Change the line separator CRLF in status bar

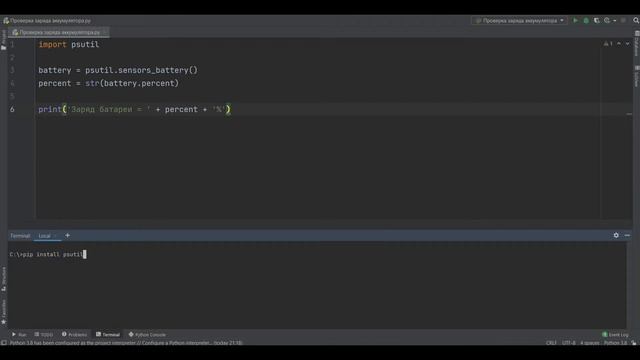click(x=551, y=343)
